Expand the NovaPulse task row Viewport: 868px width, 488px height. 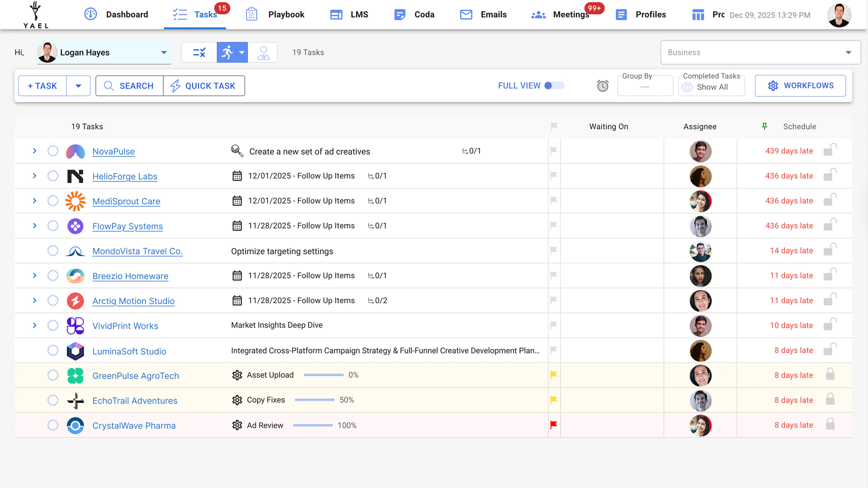point(35,151)
